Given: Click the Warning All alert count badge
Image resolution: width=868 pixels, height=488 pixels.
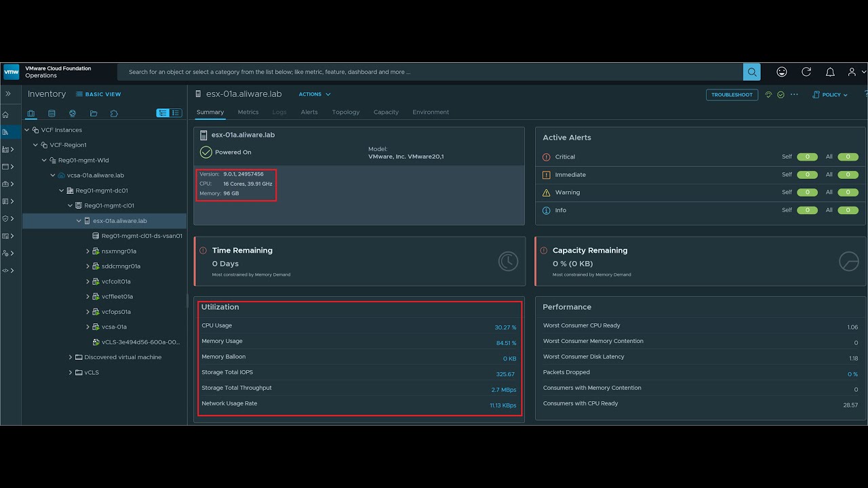Looking at the screenshot, I should point(848,192).
